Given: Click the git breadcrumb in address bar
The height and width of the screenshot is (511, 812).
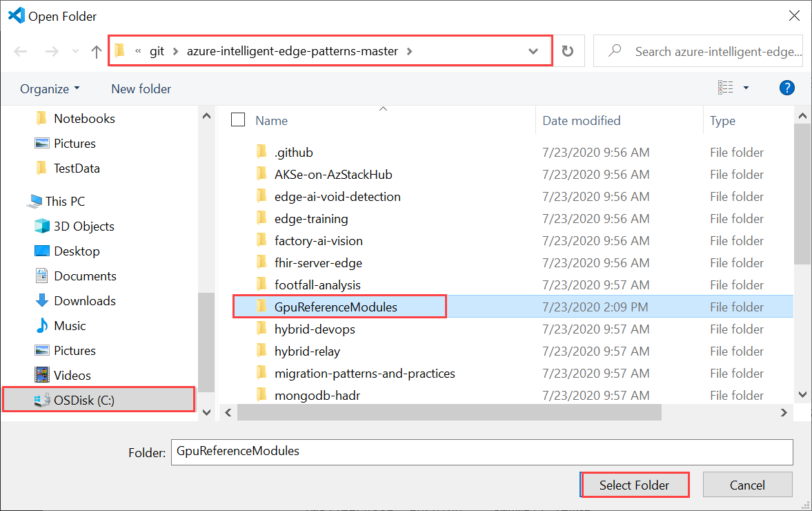Looking at the screenshot, I should point(157,50).
